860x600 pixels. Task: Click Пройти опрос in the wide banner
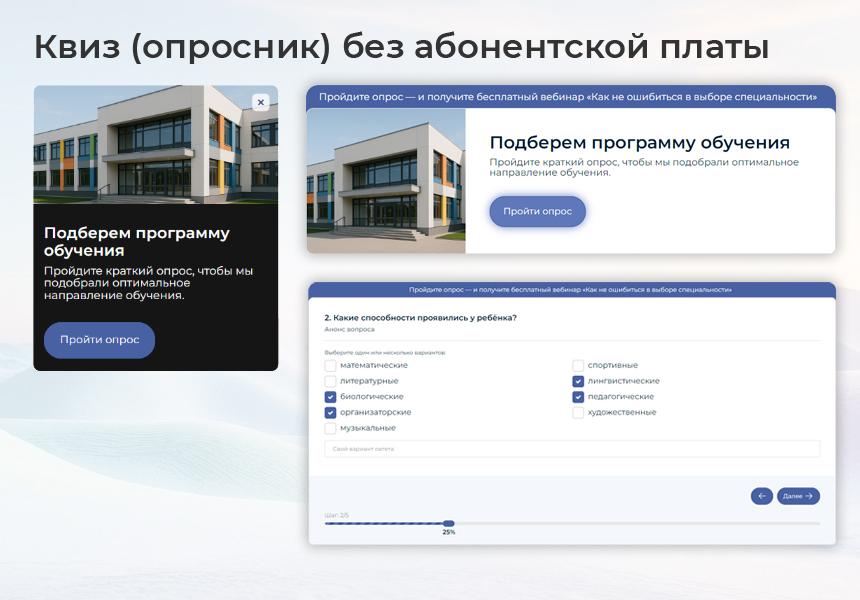(537, 211)
